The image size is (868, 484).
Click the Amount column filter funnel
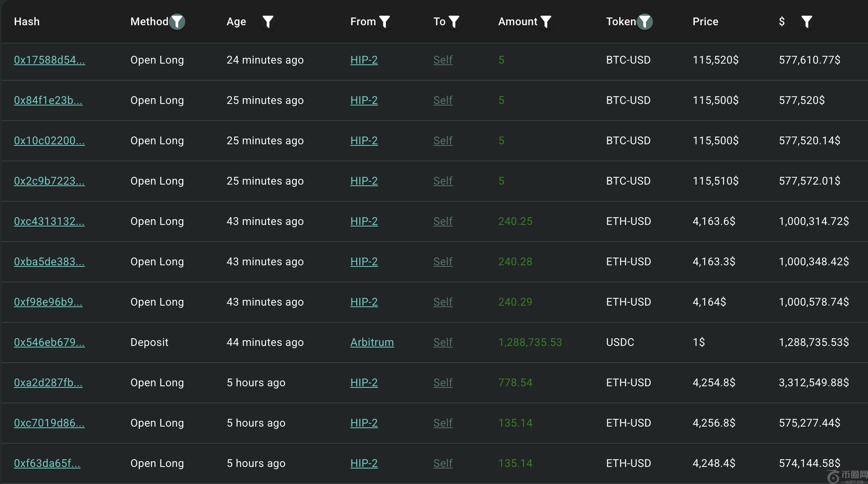[546, 22]
